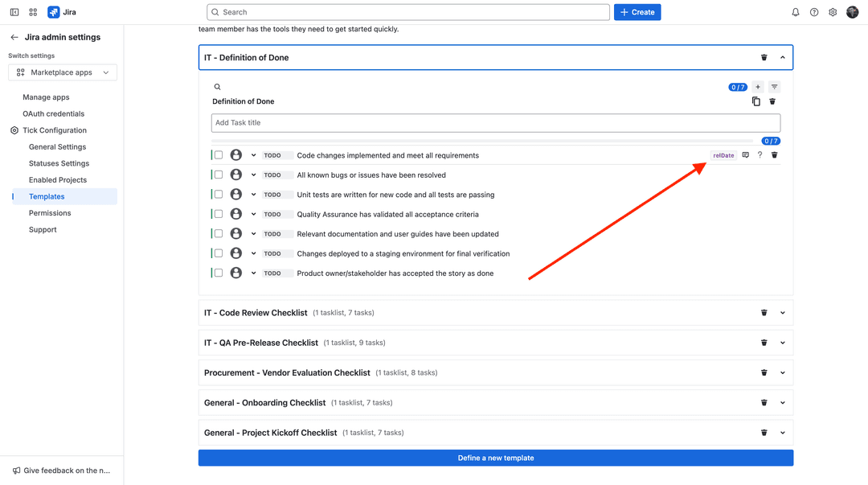Open the assignee avatar on the Unit tests task
Viewport: 868px width, 485px height.
[x=236, y=194]
